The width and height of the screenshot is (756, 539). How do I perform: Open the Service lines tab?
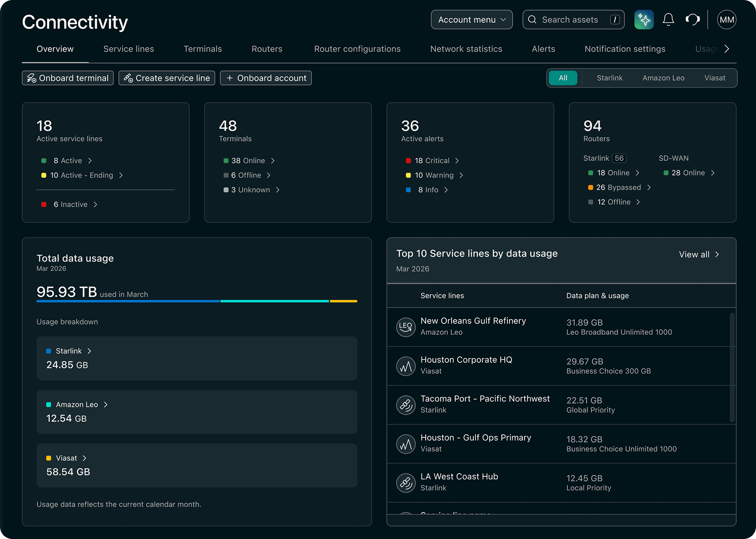[128, 49]
